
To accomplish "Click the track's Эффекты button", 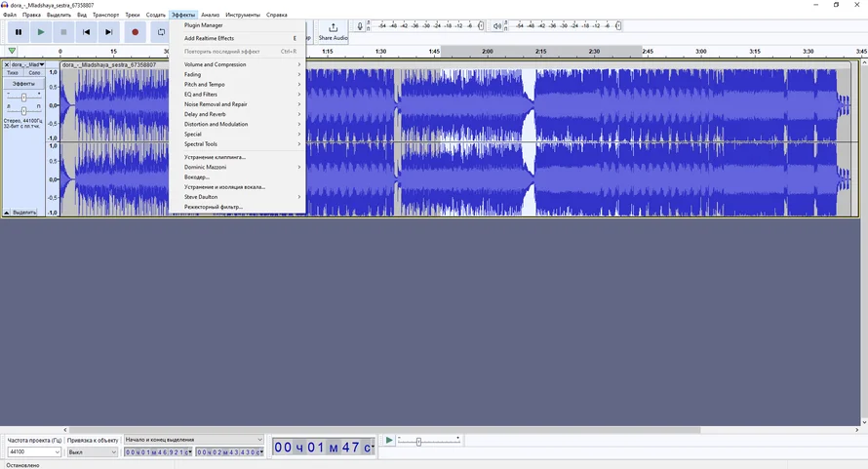I will point(23,84).
